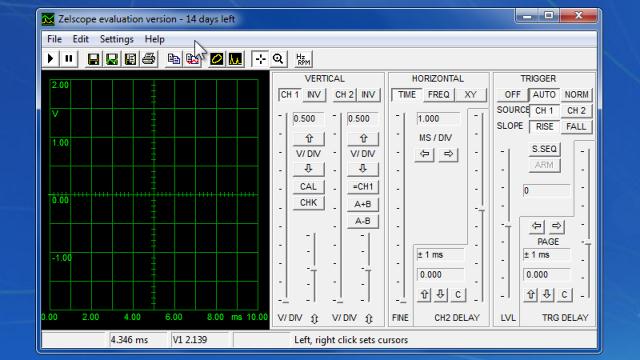Image resolution: width=640 pixels, height=360 pixels.
Task: Select the magnifier zoom tool
Action: [x=278, y=59]
